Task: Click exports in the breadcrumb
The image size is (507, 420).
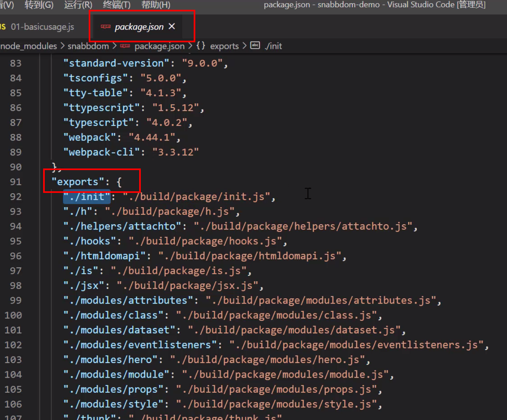Action: tap(224, 46)
